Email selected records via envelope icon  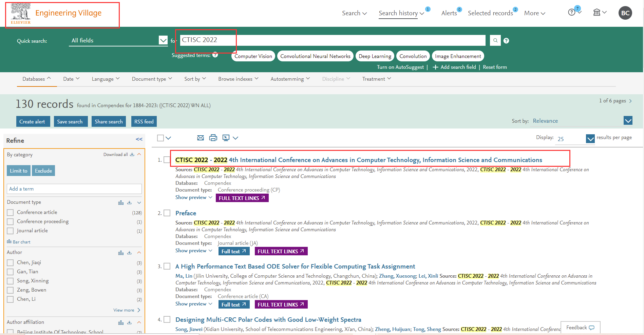click(x=201, y=138)
